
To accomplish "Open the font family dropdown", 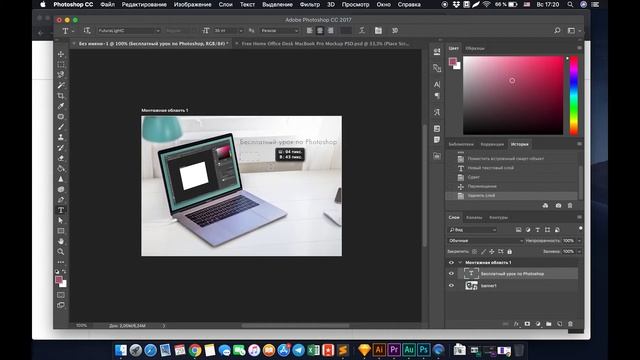I will click(x=129, y=31).
